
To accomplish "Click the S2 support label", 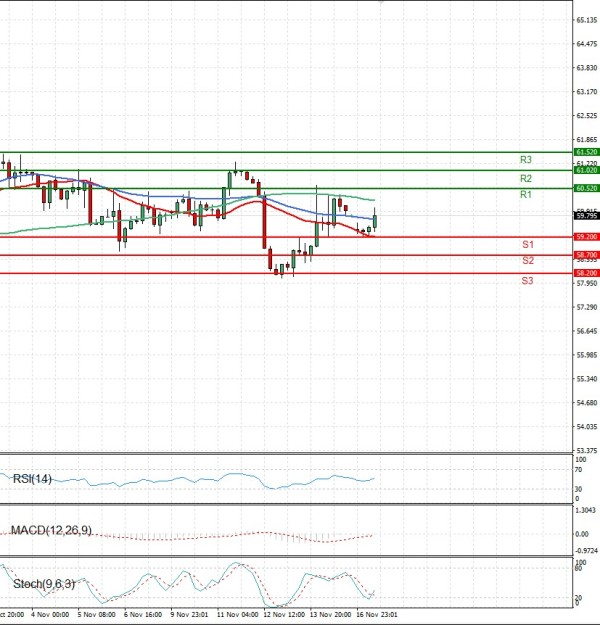I will (x=527, y=260).
